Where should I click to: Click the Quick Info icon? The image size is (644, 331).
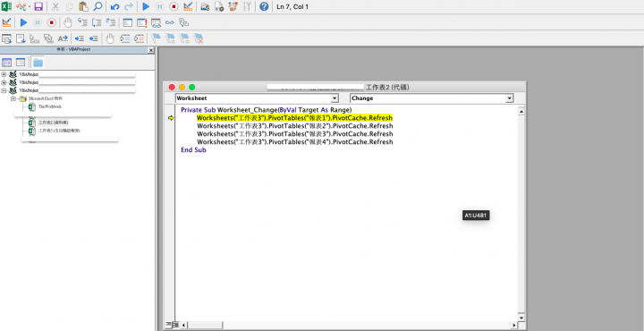tap(35, 38)
